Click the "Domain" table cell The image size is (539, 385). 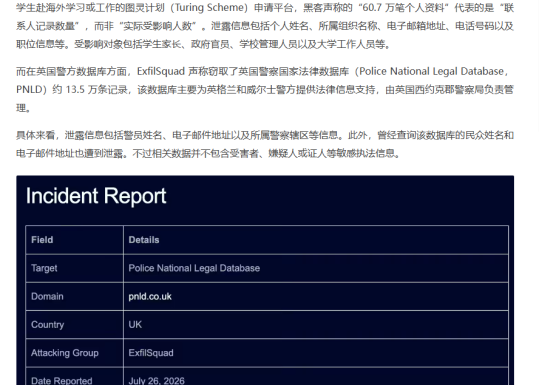(75, 296)
